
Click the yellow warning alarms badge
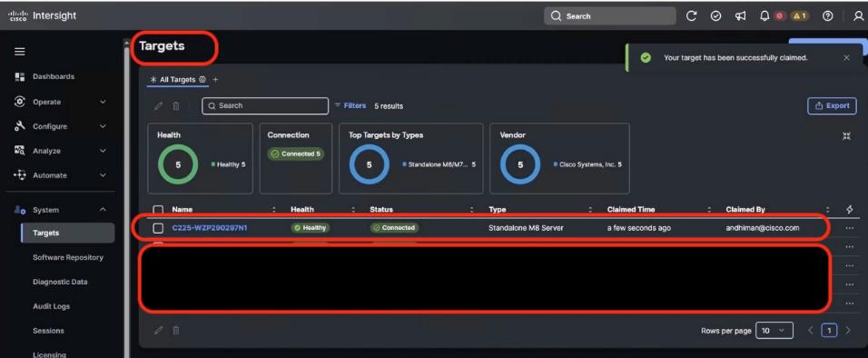(x=799, y=16)
